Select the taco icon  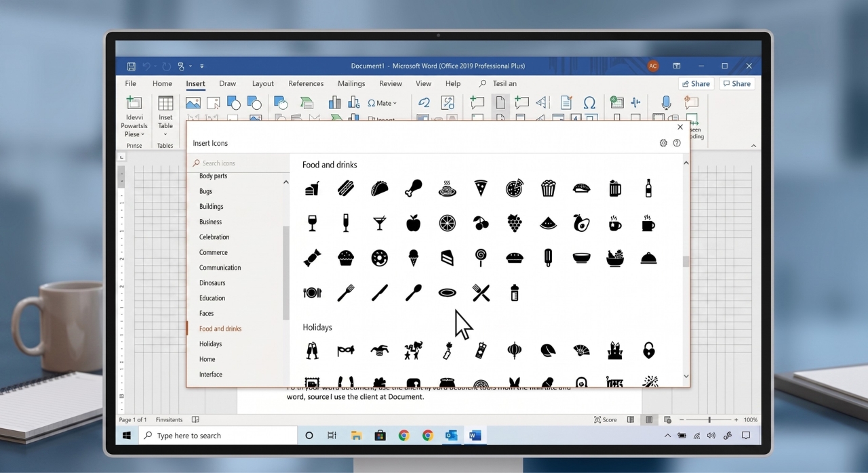point(380,188)
